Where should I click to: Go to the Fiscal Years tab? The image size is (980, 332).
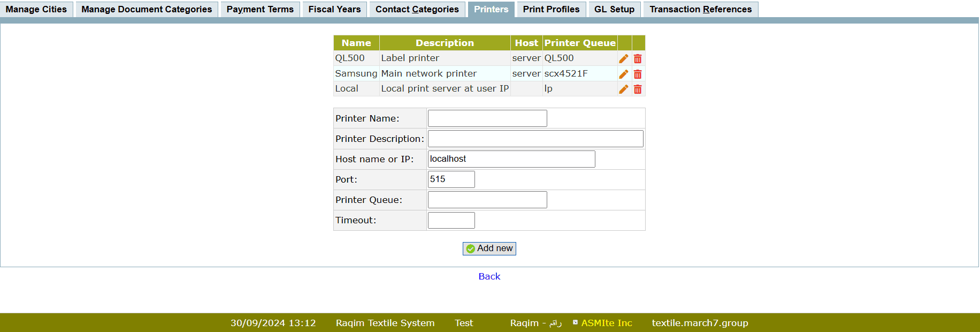tap(334, 9)
